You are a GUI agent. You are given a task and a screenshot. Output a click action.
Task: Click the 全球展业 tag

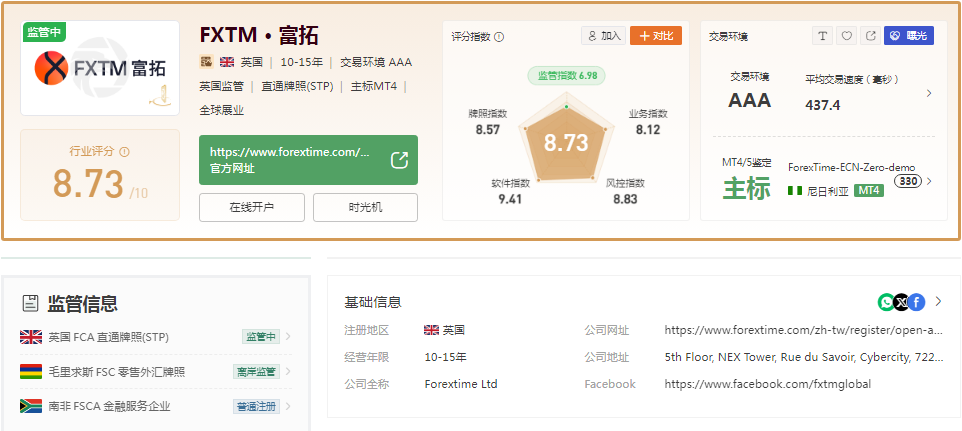coord(221,110)
